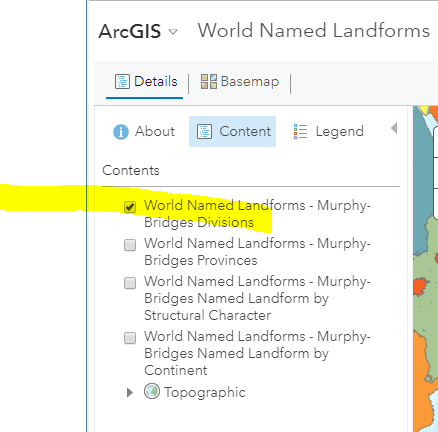Select Named Landform by Continent layer name

(257, 353)
